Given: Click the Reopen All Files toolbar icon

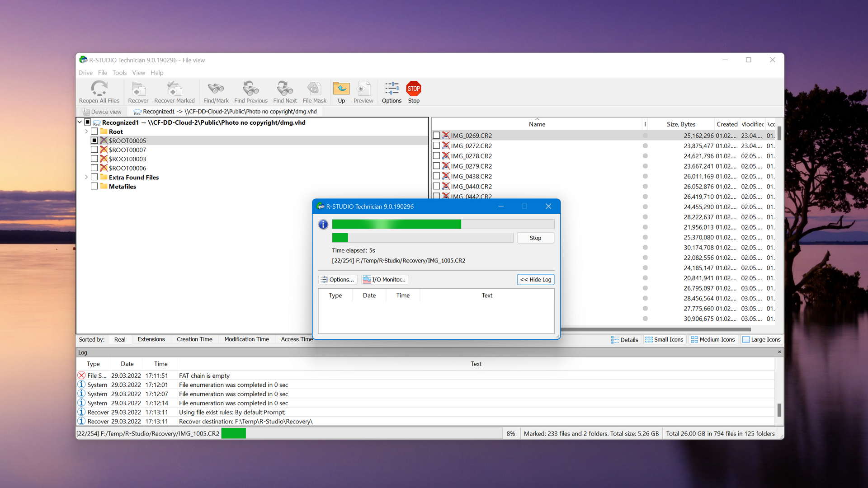Looking at the screenshot, I should (99, 92).
